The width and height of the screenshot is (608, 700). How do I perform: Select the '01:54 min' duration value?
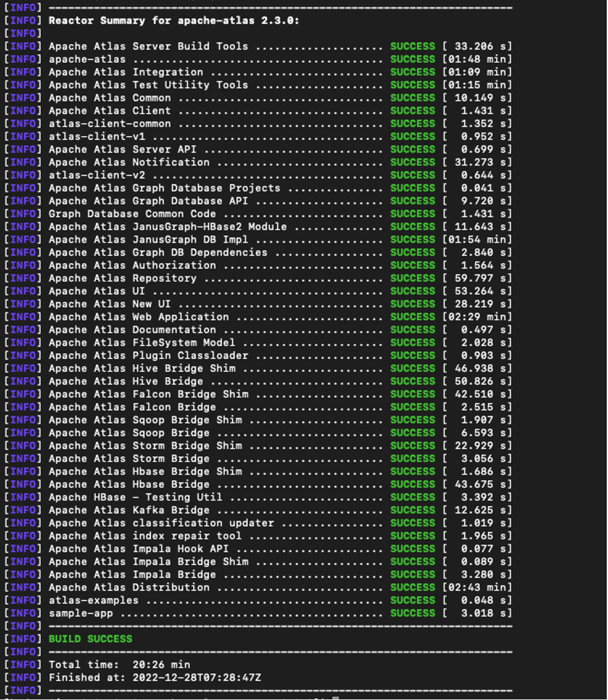coord(477,240)
